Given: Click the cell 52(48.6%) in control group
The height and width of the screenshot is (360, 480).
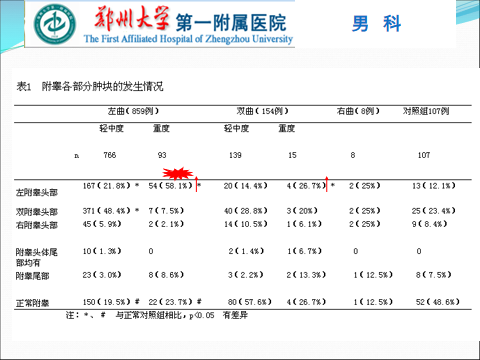Looking at the screenshot, I should [437, 302].
